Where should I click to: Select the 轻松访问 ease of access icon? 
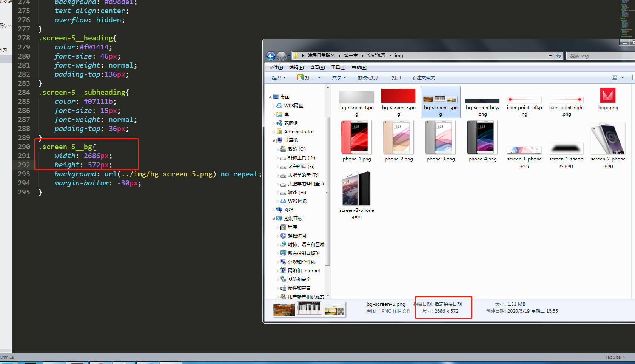tap(283, 236)
